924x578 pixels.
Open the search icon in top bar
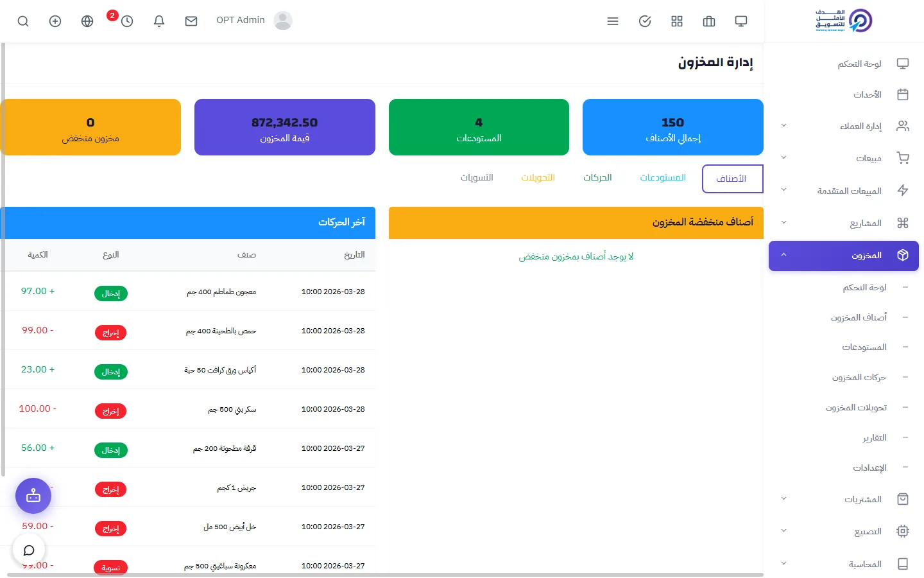coord(23,21)
